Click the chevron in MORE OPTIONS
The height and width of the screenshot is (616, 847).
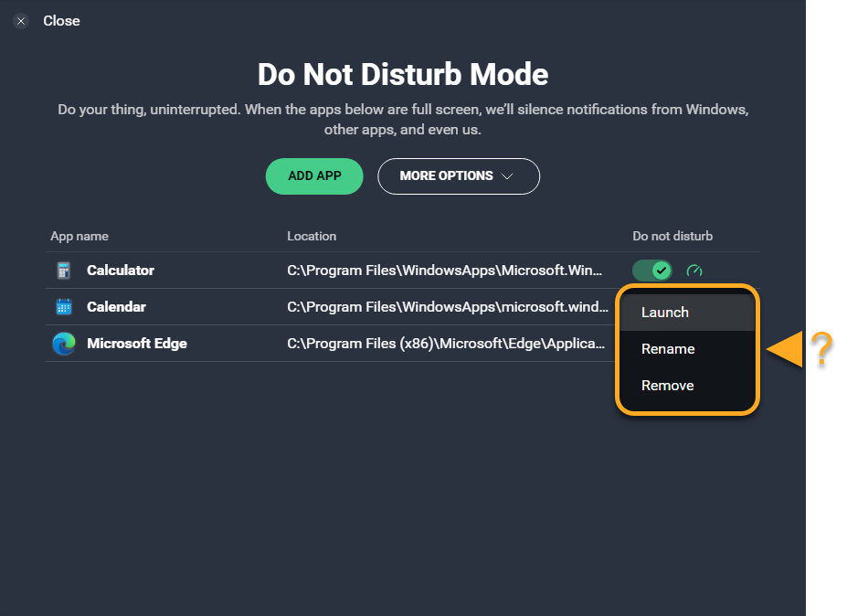[x=507, y=176]
